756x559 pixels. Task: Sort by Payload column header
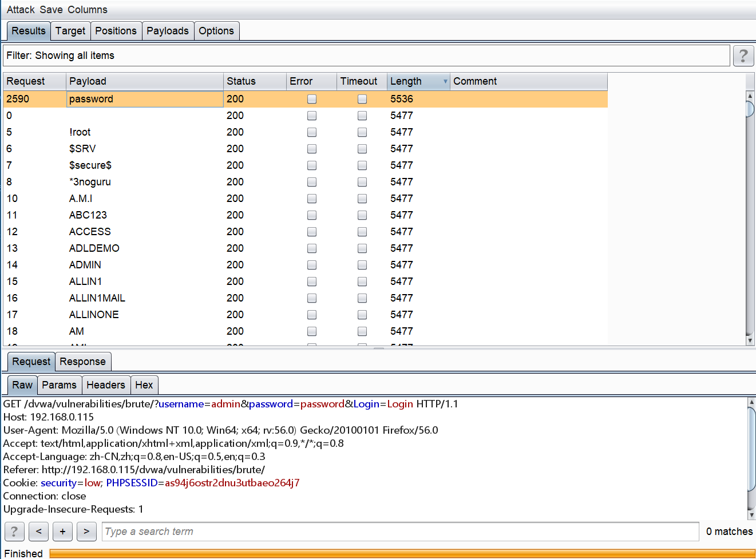pos(145,81)
